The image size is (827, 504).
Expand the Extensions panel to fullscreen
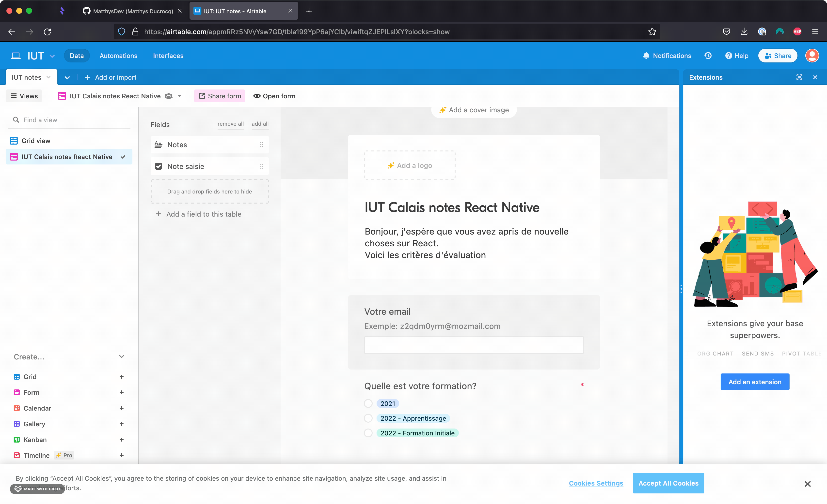click(799, 77)
